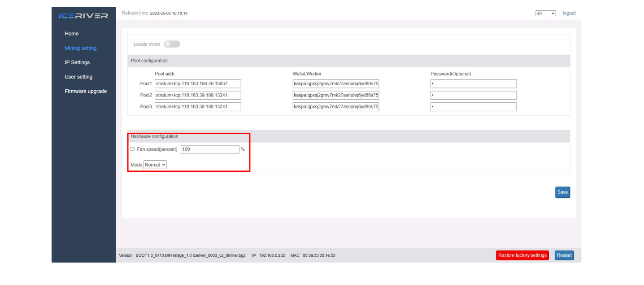Screen dimensions: 644x285
Task: Navigate to User setting
Action: (78, 77)
